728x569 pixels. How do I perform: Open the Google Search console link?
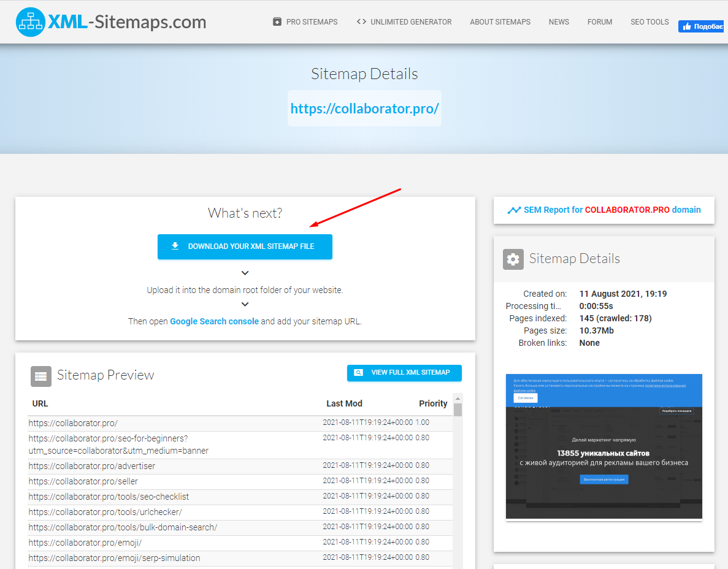tap(214, 321)
